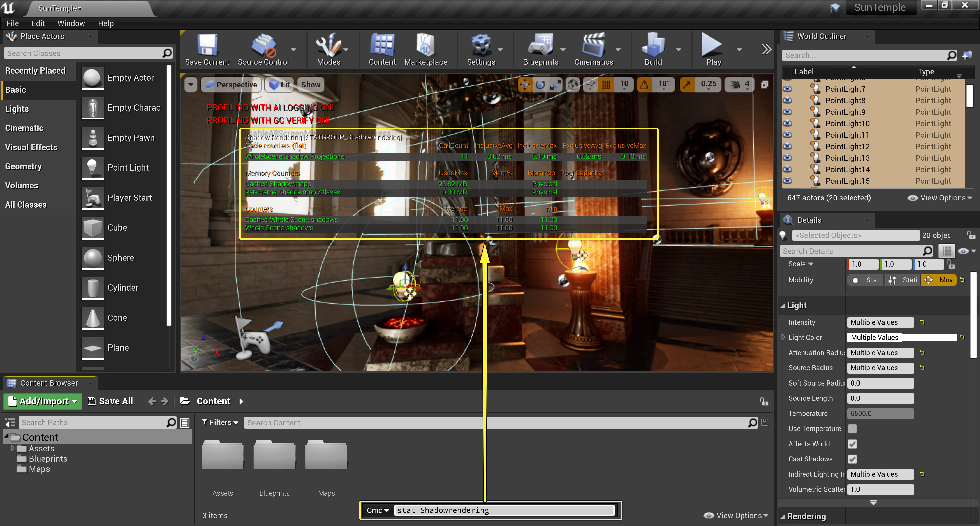
Task: Uncheck the Cast Shadows checkbox
Action: pyautogui.click(x=853, y=459)
